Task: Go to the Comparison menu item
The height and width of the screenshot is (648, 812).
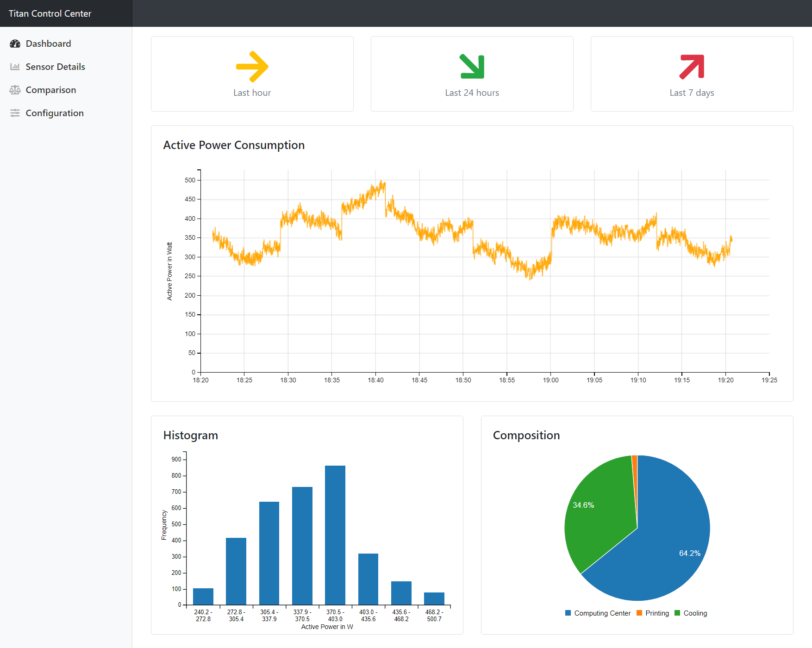Action: [50, 90]
